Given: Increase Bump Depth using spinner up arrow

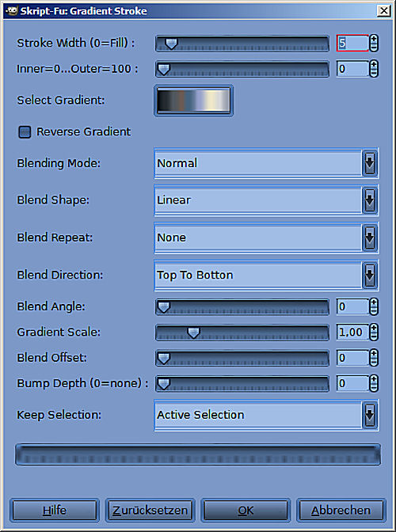Looking at the screenshot, I should (374, 379).
